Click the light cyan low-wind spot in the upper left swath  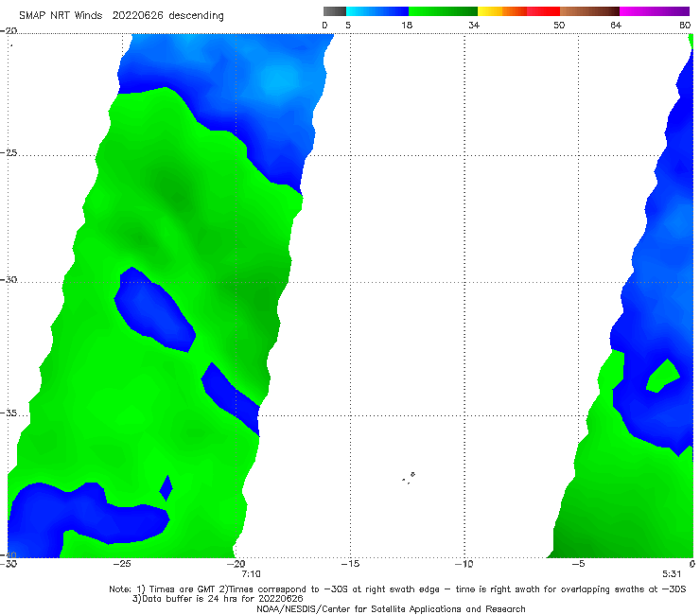(279, 79)
